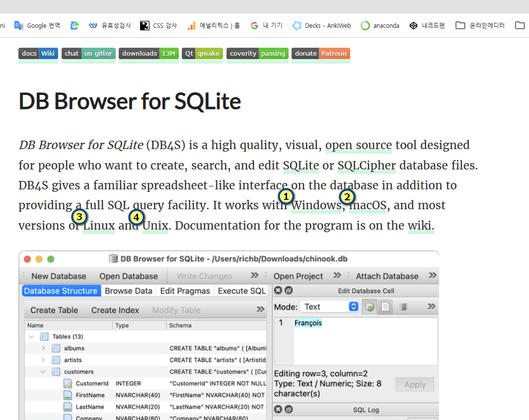The image size is (529, 420).
Task: Click the downloads 13M badge
Action: click(149, 54)
